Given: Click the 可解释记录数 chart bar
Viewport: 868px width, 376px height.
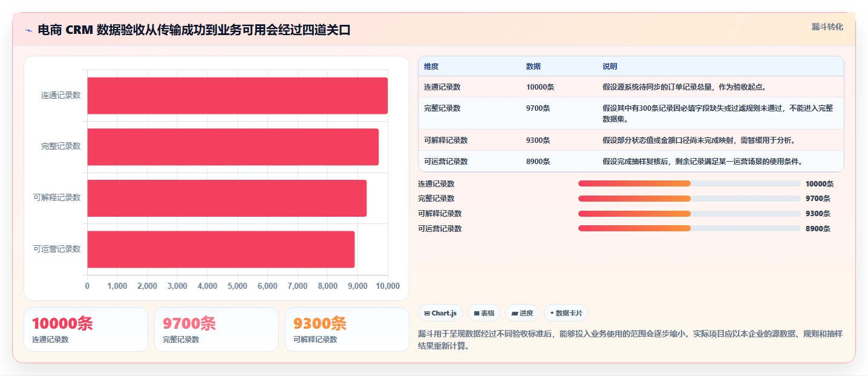Looking at the screenshot, I should (227, 198).
